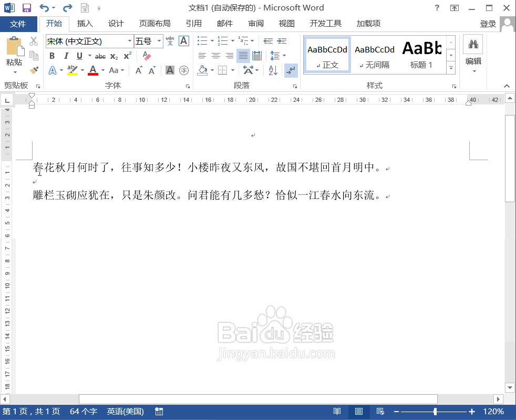This screenshot has width=516, height=420.
Task: Apply strikethrough to selected text
Action: coord(100,56)
